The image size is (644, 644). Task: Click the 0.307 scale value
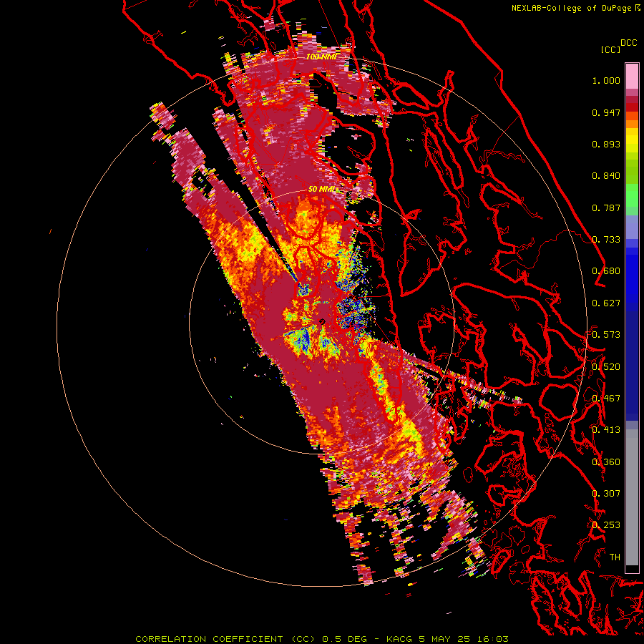pos(606,493)
